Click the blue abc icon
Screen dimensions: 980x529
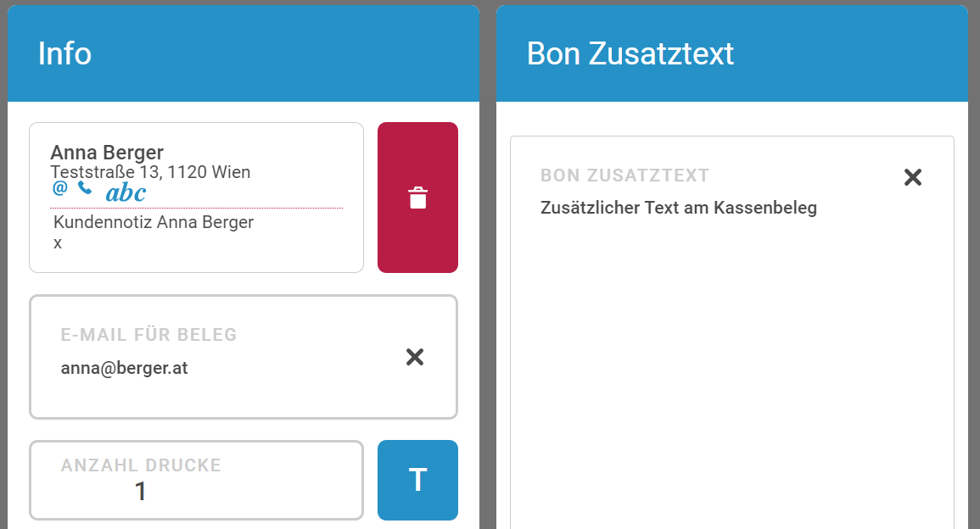coord(126,193)
